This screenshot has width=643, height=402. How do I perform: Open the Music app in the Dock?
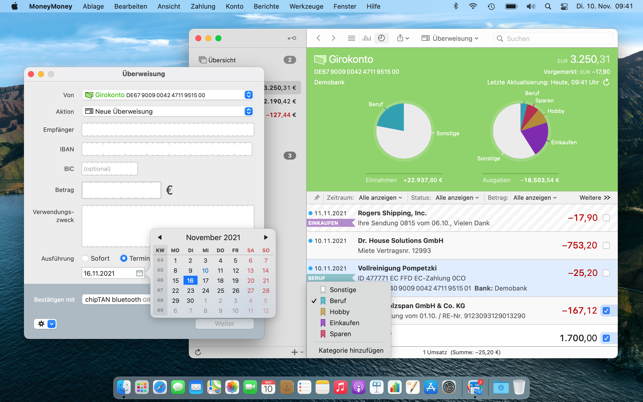[x=340, y=387]
